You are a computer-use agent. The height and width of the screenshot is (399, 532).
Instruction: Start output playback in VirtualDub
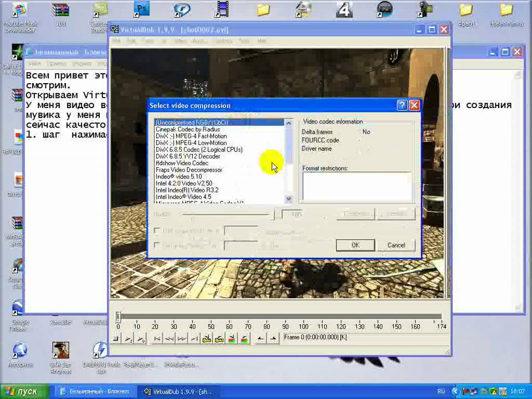(x=141, y=338)
